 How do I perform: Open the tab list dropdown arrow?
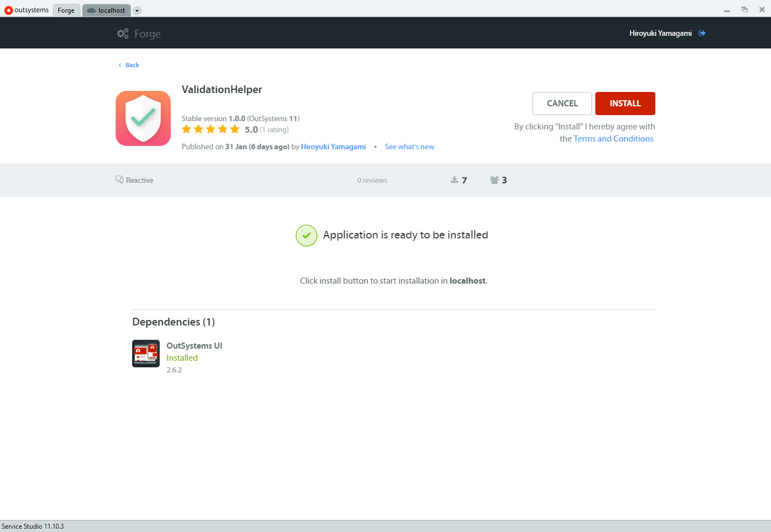point(137,10)
